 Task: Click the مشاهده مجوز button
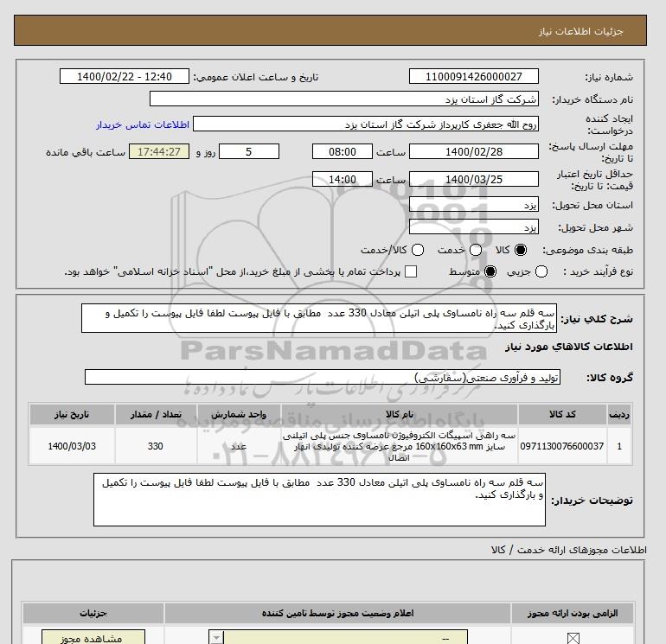93,638
